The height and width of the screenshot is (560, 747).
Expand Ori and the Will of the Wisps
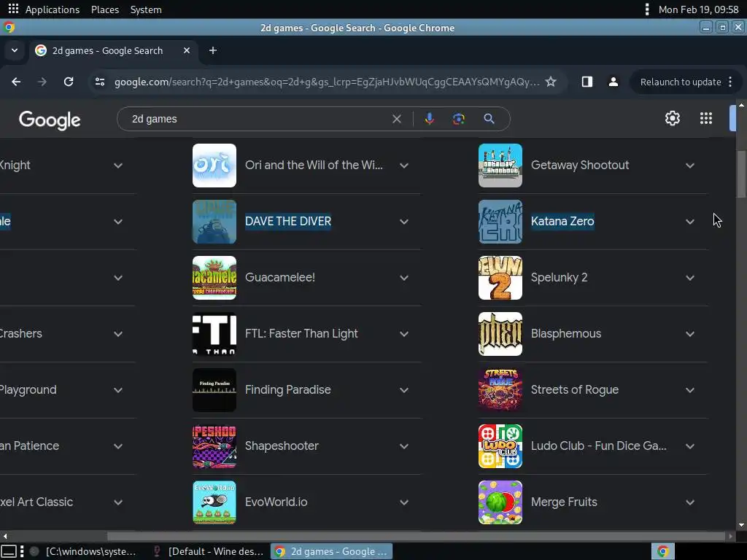click(404, 166)
